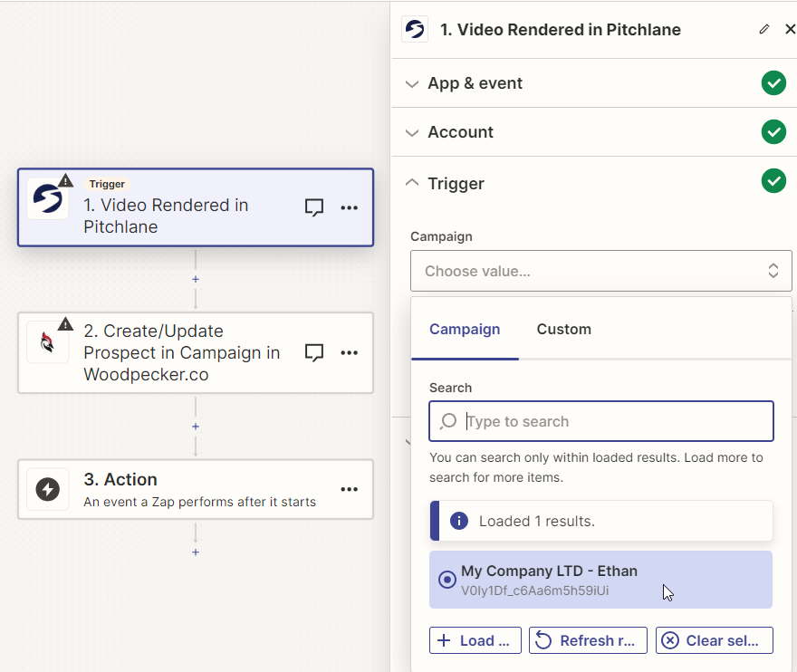Click the warning triangle on step 2
797x672 pixels.
coord(65,324)
